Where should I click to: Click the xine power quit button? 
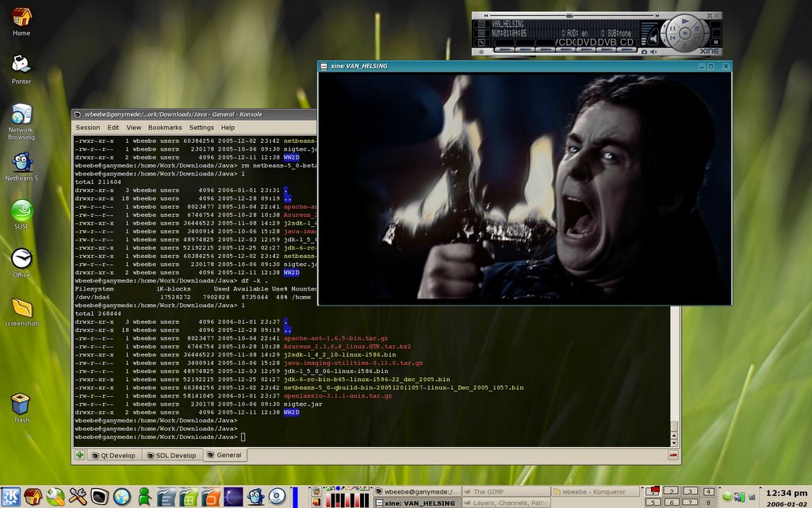coord(481,52)
